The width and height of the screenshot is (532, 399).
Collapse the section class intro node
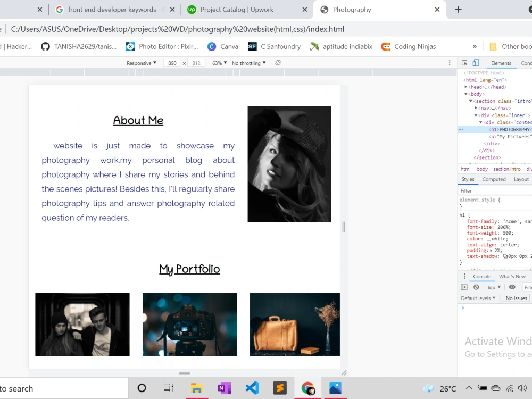click(471, 101)
